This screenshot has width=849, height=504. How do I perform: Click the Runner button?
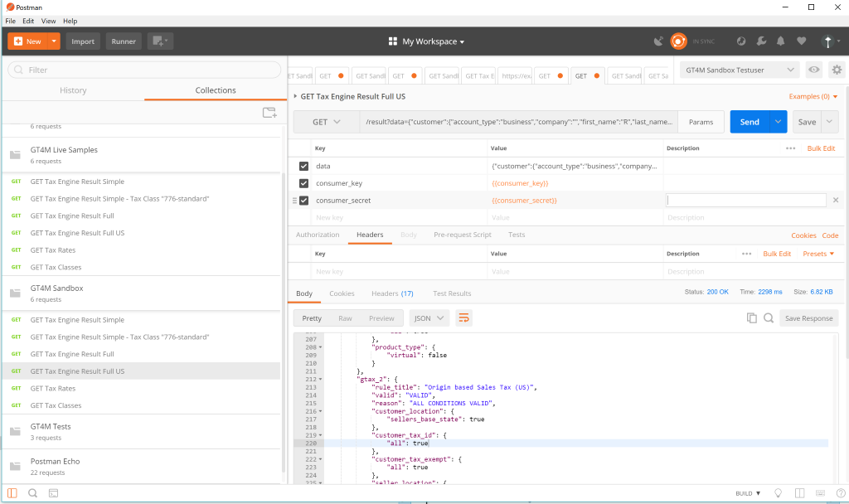point(124,41)
